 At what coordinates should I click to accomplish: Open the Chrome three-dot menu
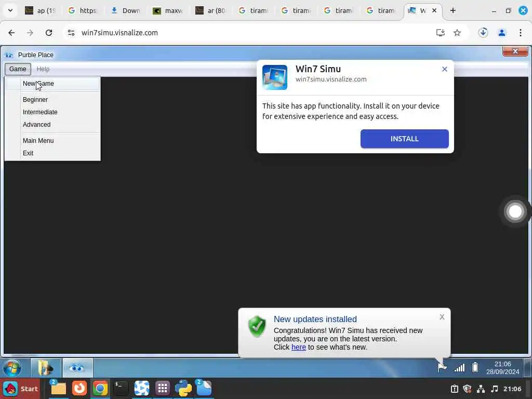521,33
